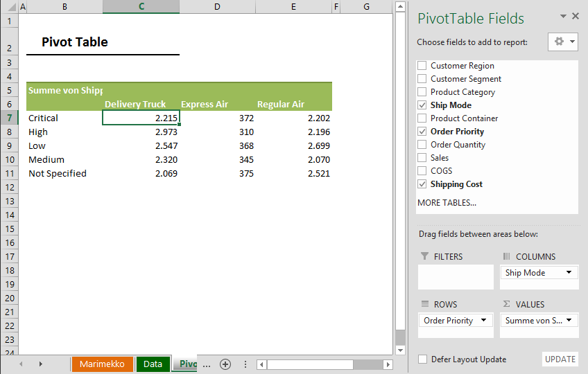Select row 7 header
Viewport: 588px width, 374px height.
click(x=10, y=118)
